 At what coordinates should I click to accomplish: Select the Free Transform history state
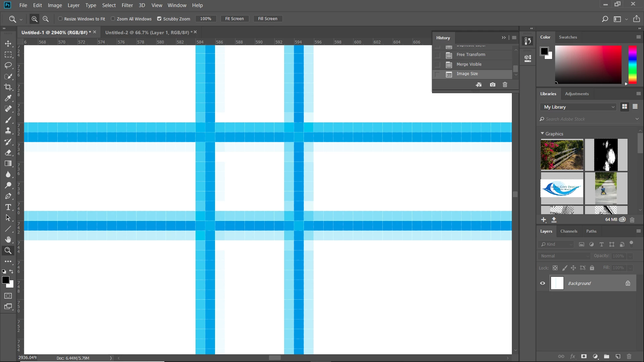(x=471, y=55)
